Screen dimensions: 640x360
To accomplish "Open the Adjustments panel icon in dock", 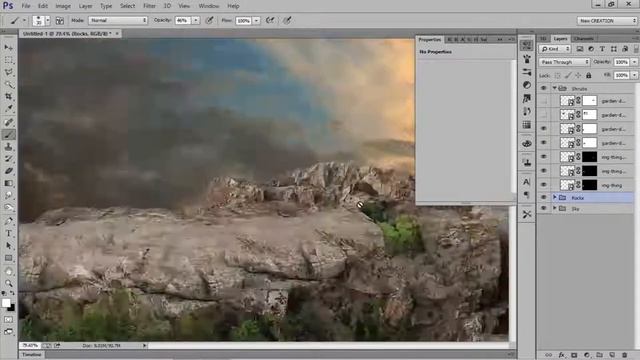I will pyautogui.click(x=527, y=85).
